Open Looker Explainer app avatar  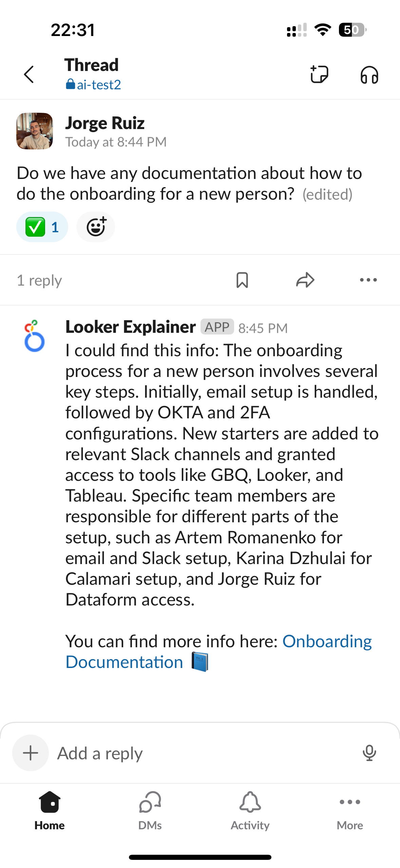pyautogui.click(x=34, y=336)
